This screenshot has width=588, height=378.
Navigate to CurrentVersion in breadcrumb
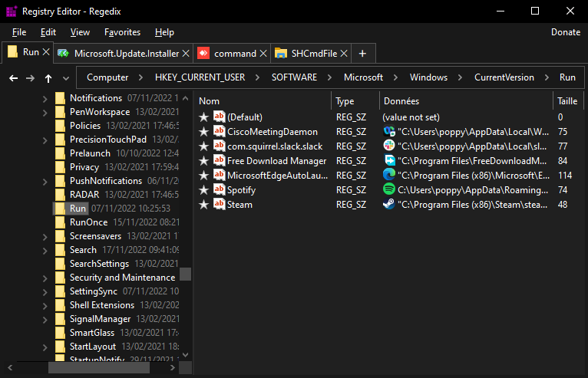504,77
